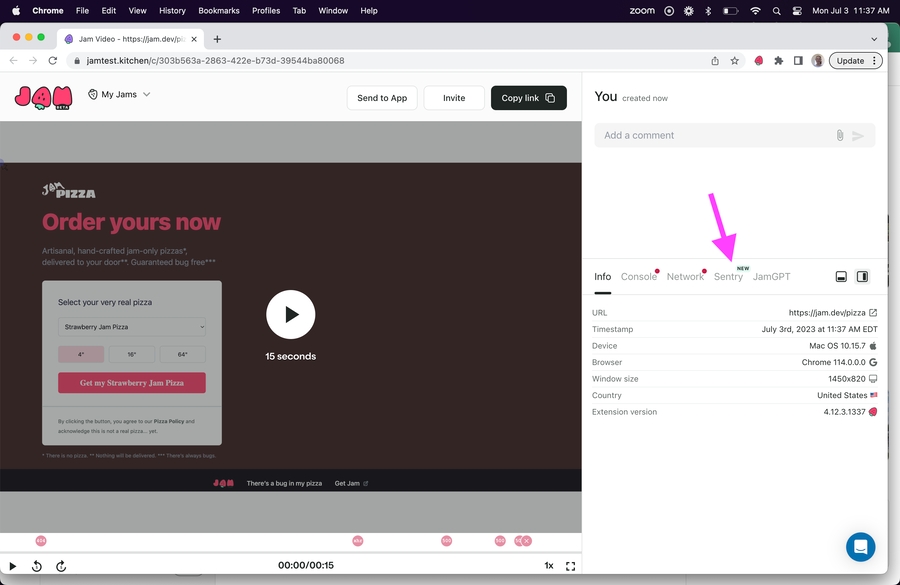Switch to the Sentry tab
The image size is (900, 585).
728,277
